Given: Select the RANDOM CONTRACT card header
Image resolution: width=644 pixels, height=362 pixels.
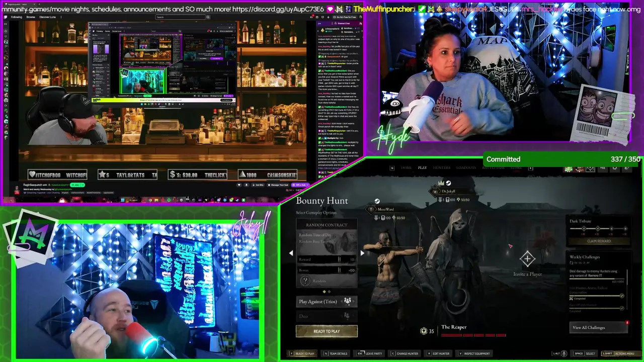Looking at the screenshot, I should point(327,225).
